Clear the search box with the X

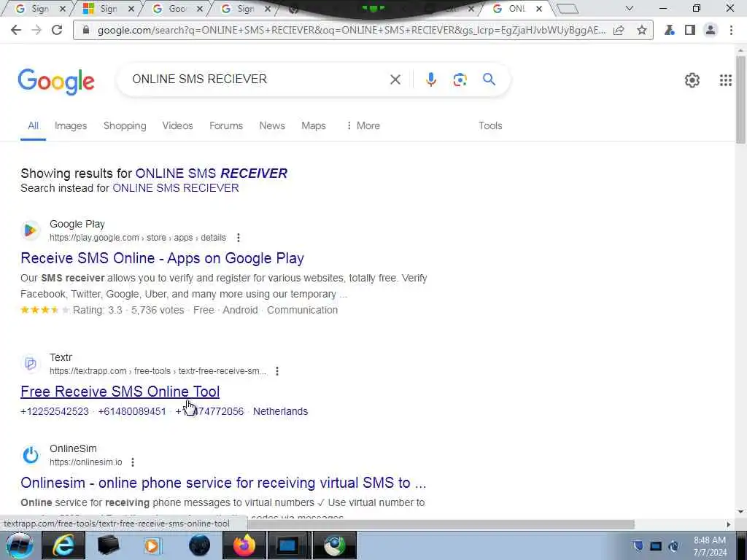(395, 79)
